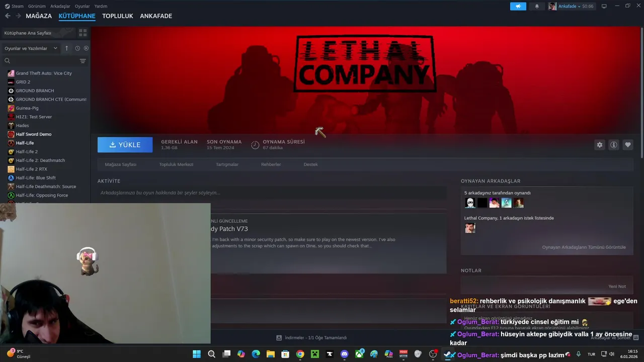Viewport: 644px width, 362px height.
Task: Click the activity comment input field
Action: [272, 193]
